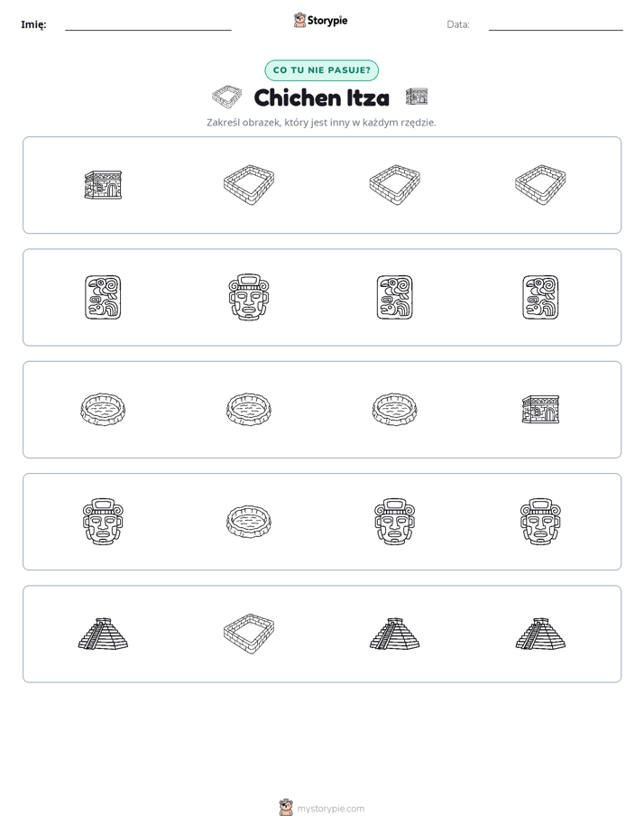The image size is (644, 834).
Task: Click the temple building in row one
Action: coord(103,185)
